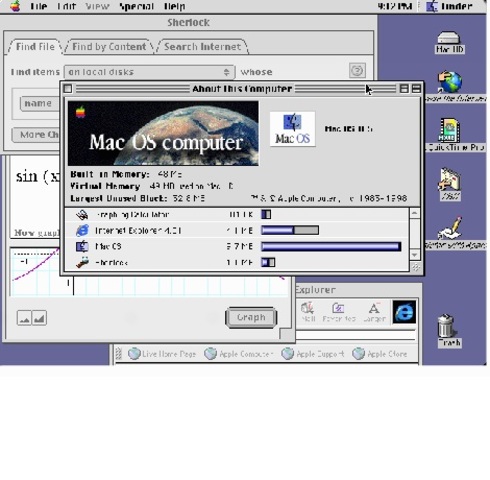Open the 'on local disks' dropdown

tap(149, 72)
